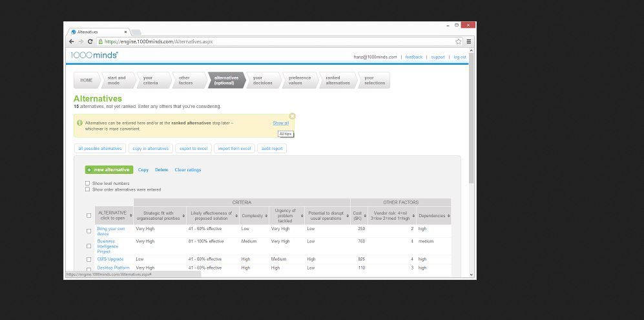This screenshot has height=320, width=644.
Task: Sort by the Complexity column arrows
Action: point(266,216)
